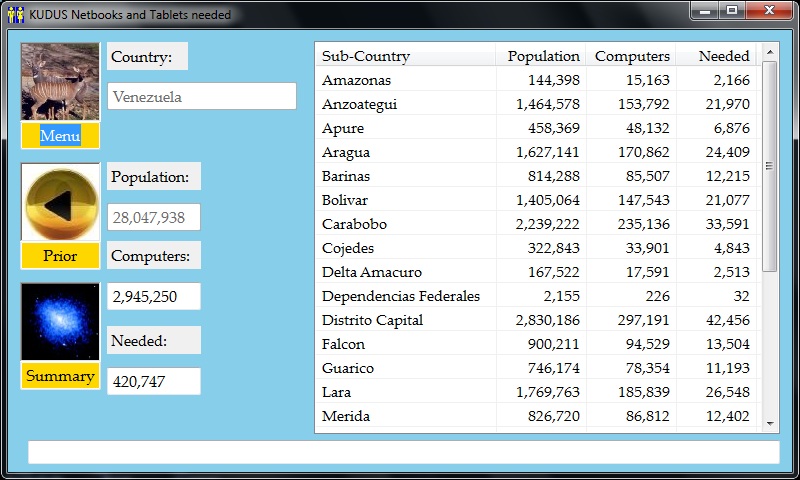This screenshot has height=480, width=800.
Task: Click the Needed field showing 420,747
Action: (x=154, y=381)
